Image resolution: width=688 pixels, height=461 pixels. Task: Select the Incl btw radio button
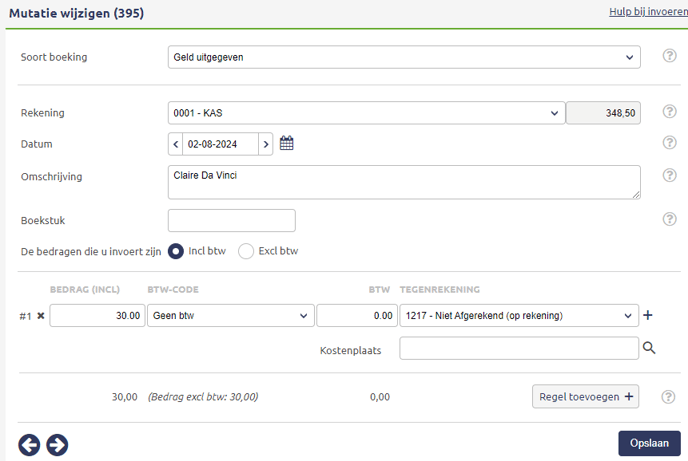tap(176, 251)
